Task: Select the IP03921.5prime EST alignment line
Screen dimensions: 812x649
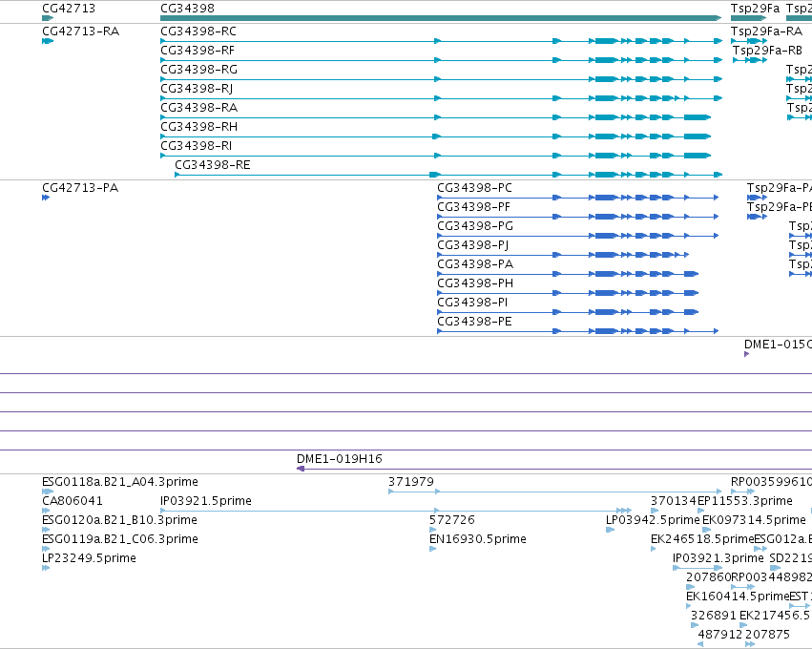Action: coord(396,511)
